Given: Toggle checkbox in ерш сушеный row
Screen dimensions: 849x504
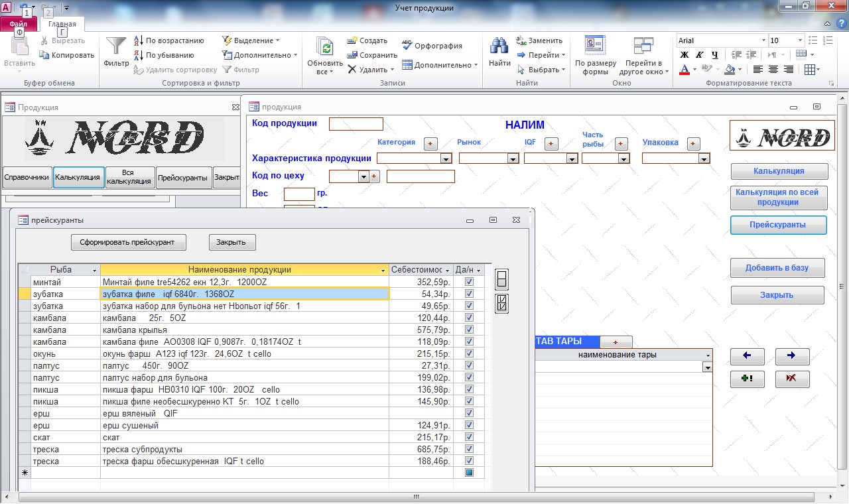Looking at the screenshot, I should pyautogui.click(x=470, y=425).
